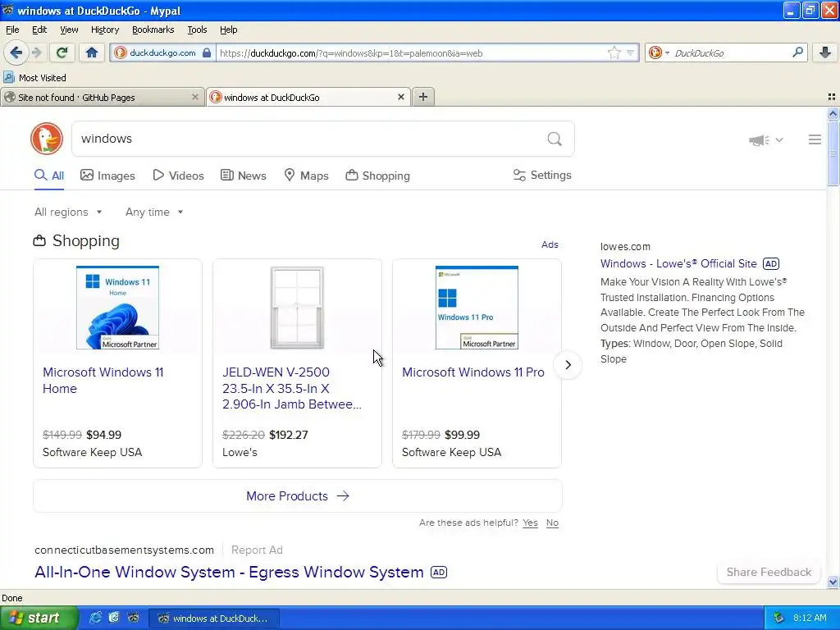The width and height of the screenshot is (840, 630).
Task: Switch to the News results tab
Action: [243, 176]
